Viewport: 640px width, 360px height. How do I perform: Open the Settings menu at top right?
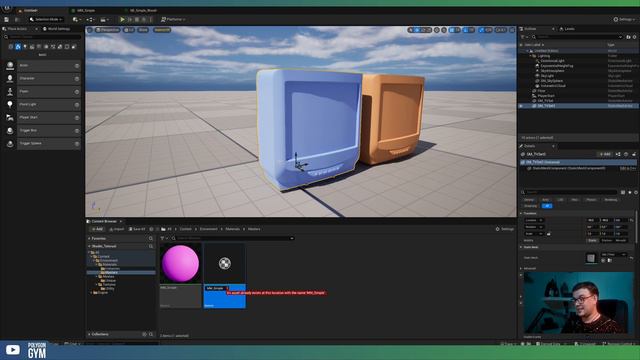(x=624, y=19)
